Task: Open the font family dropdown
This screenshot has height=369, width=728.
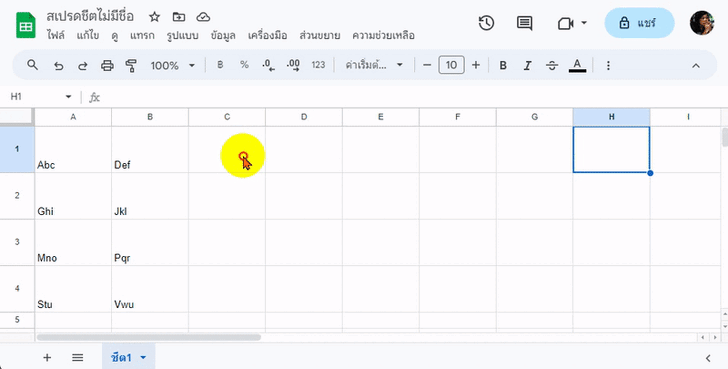Action: (374, 65)
